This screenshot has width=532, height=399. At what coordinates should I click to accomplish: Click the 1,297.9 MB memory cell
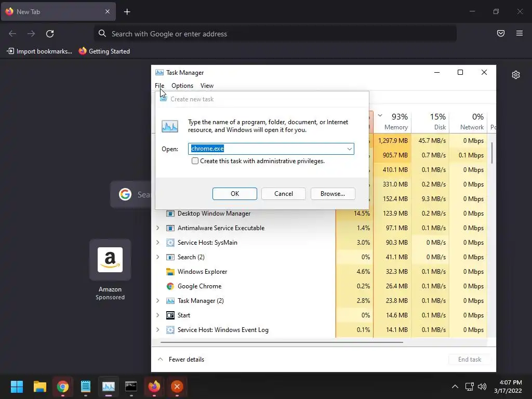[x=393, y=141]
